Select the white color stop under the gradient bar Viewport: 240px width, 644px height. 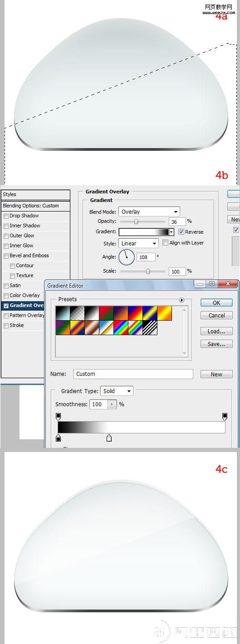pyautogui.click(x=109, y=438)
